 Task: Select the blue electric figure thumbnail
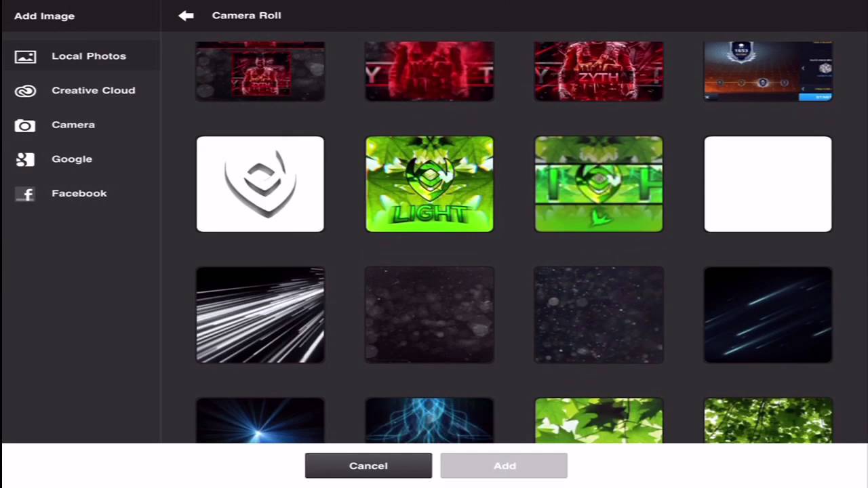pyautogui.click(x=429, y=420)
